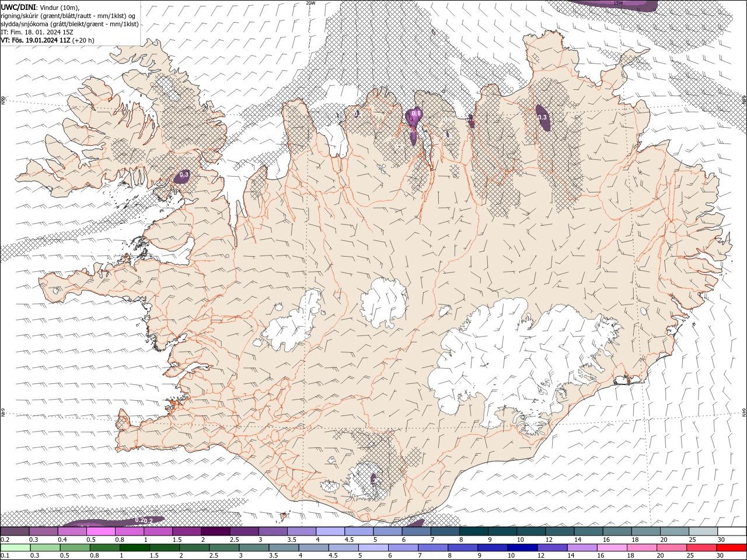The height and width of the screenshot is (560, 747).
Task: Select the bright red lower-row swatch labeled 30
Action: (731, 548)
